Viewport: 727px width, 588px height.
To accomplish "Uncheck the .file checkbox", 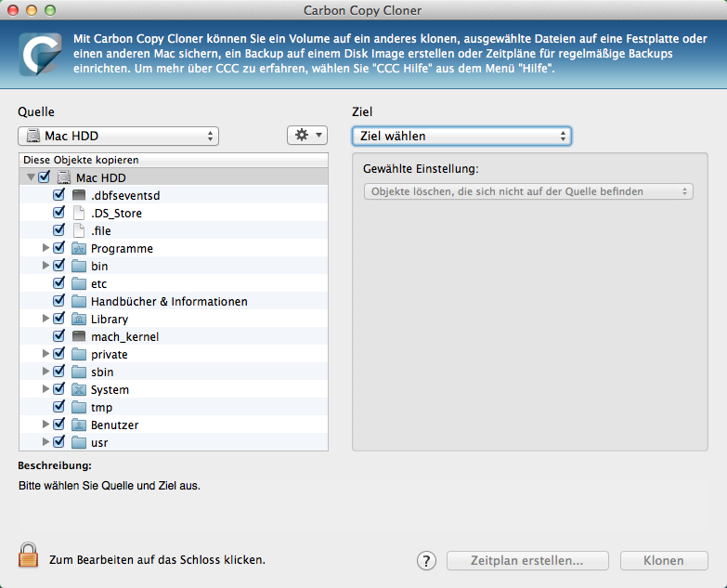I will coord(58,230).
